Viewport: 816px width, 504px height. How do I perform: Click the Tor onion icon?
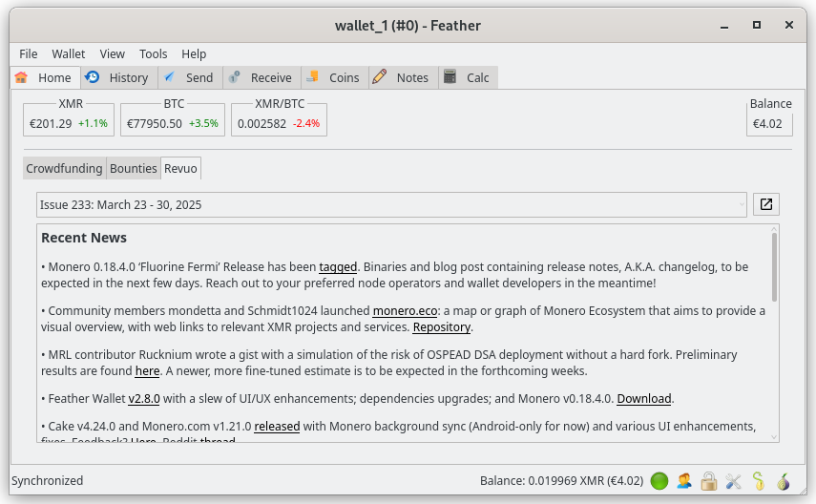(784, 480)
